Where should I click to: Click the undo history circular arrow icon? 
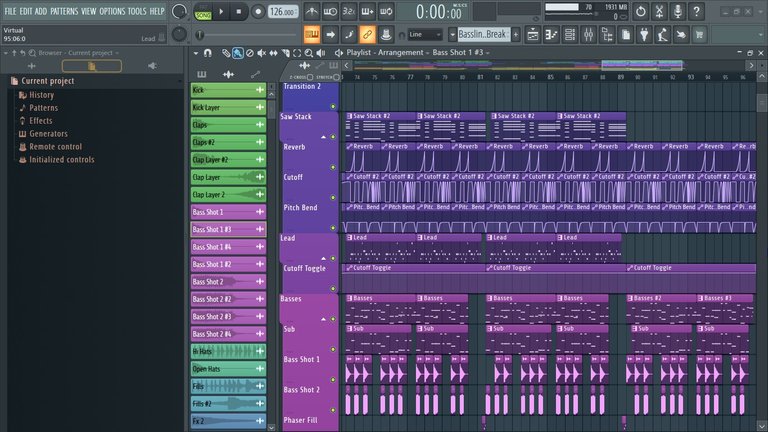(x=641, y=11)
